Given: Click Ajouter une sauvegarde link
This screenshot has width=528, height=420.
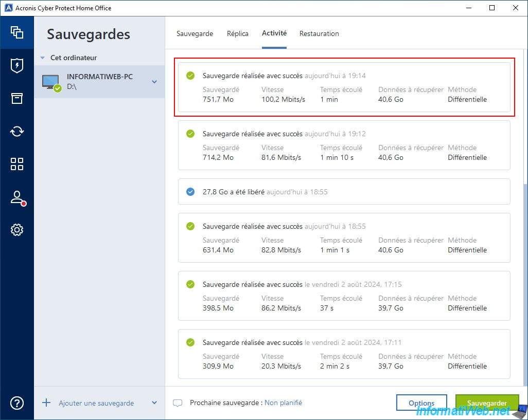Looking at the screenshot, I should pos(96,403).
